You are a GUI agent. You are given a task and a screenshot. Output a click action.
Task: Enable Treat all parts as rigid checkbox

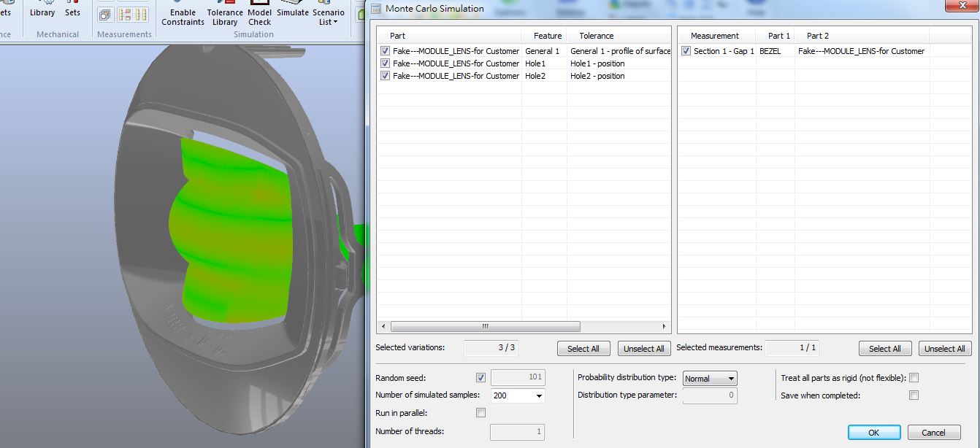tap(914, 378)
